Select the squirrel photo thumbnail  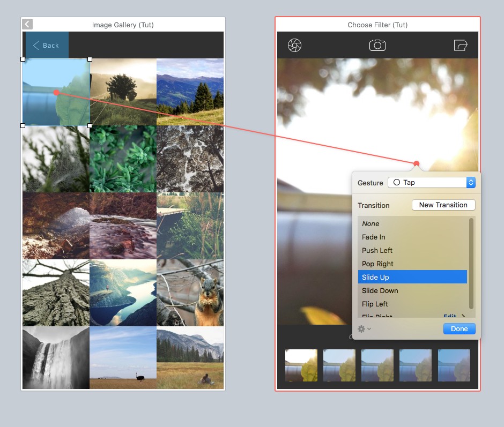[x=190, y=293]
